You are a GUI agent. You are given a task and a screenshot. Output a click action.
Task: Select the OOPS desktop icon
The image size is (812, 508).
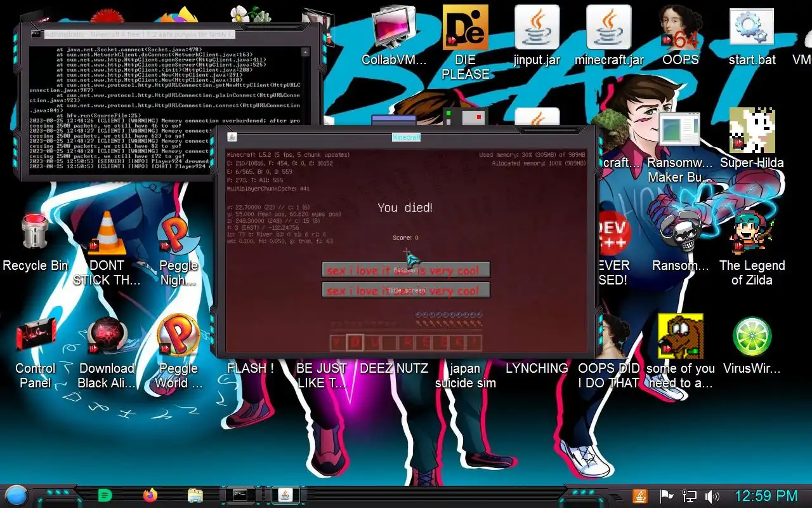pos(681,37)
